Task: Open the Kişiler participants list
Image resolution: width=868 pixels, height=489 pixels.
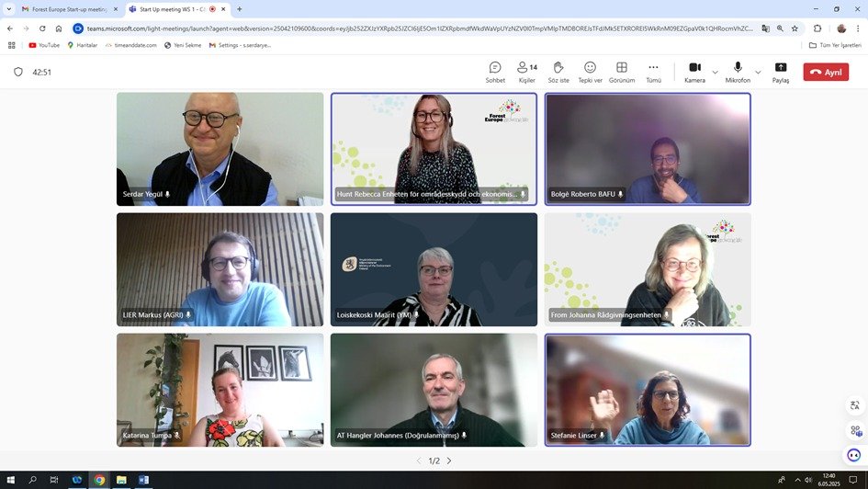Action: click(x=527, y=73)
